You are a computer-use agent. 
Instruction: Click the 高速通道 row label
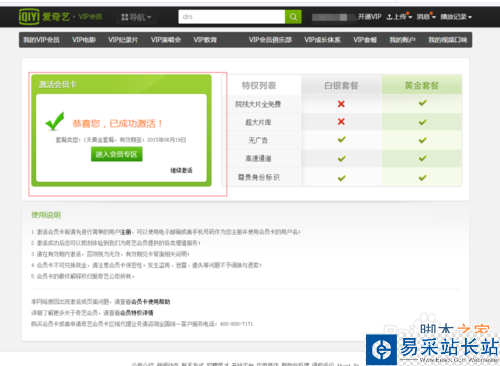(x=258, y=159)
